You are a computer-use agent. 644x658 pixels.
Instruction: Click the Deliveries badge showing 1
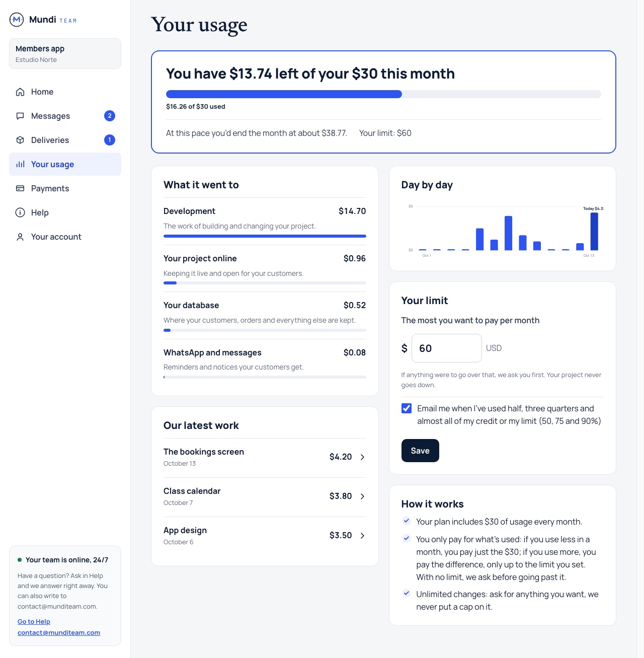tap(110, 140)
